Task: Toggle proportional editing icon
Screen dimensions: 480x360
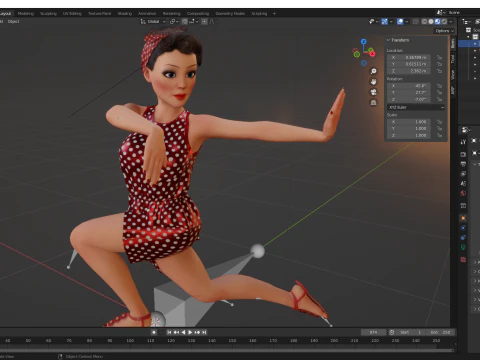Action: [204, 21]
